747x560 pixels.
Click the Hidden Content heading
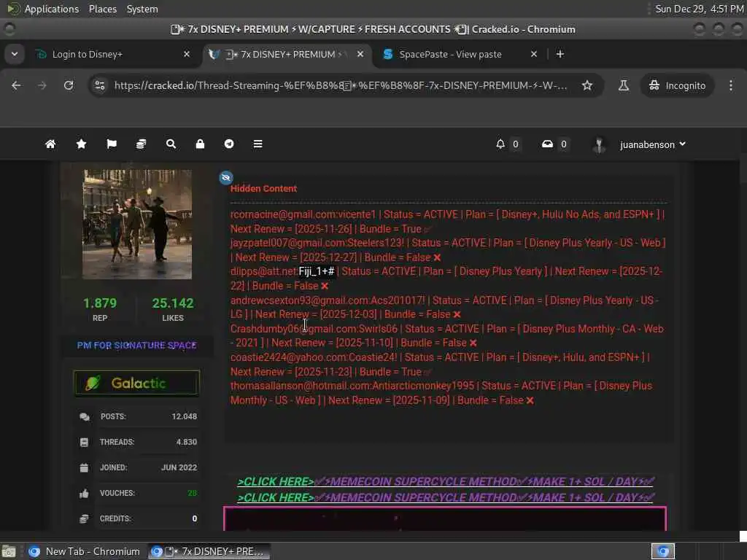263,189
